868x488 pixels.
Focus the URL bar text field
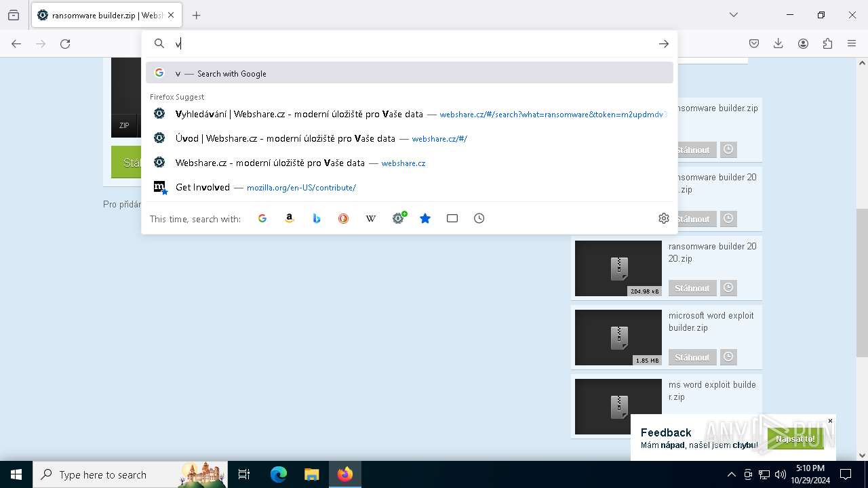410,43
